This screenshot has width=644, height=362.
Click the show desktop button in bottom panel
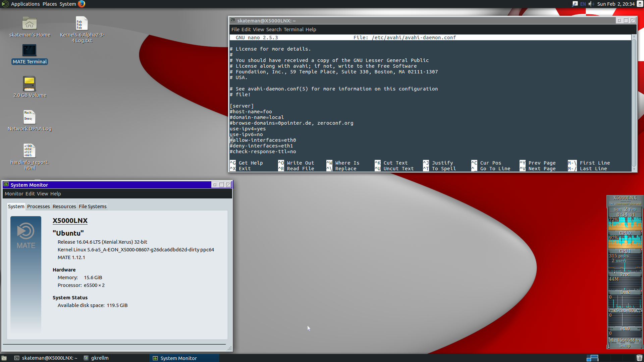pyautogui.click(x=4, y=358)
